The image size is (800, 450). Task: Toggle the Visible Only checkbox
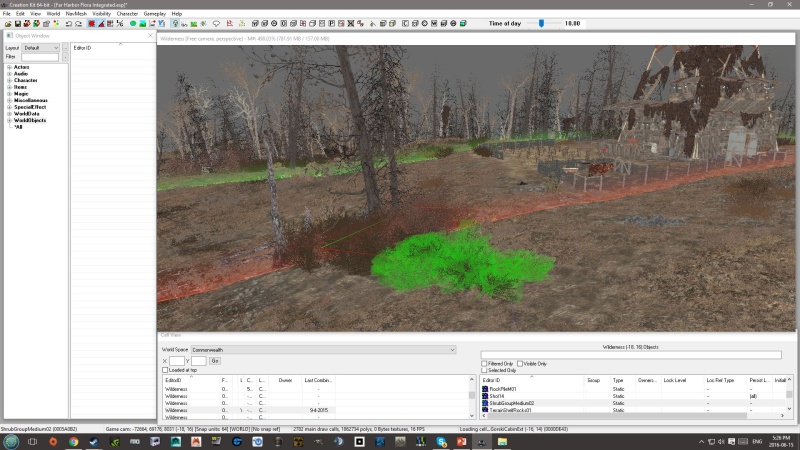tap(520, 364)
